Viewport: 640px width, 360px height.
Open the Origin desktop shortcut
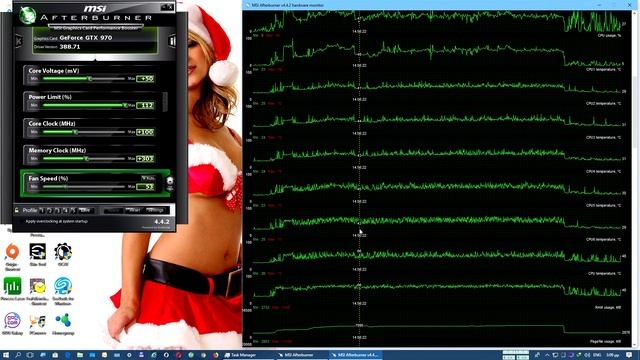13,257
